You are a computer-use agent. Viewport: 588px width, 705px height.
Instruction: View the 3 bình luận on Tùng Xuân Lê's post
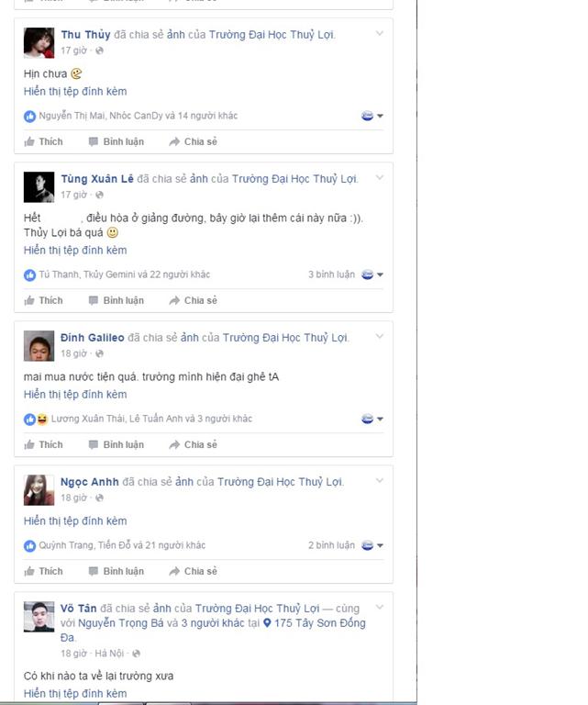pyautogui.click(x=331, y=274)
